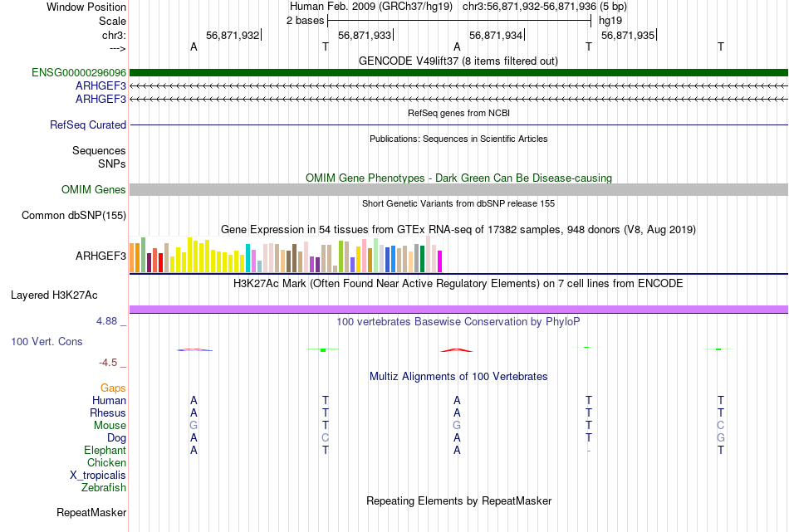
Task: Open the second ARHGEF3 transcript label above RefSeq genes
Action: point(100,99)
